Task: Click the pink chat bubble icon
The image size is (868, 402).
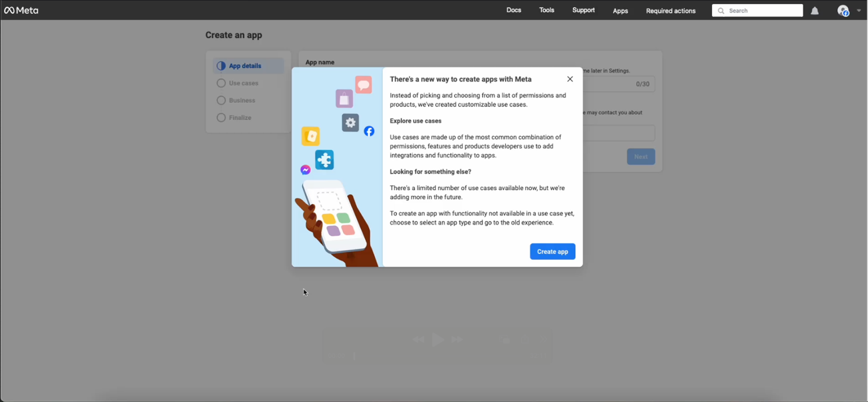Action: click(364, 85)
